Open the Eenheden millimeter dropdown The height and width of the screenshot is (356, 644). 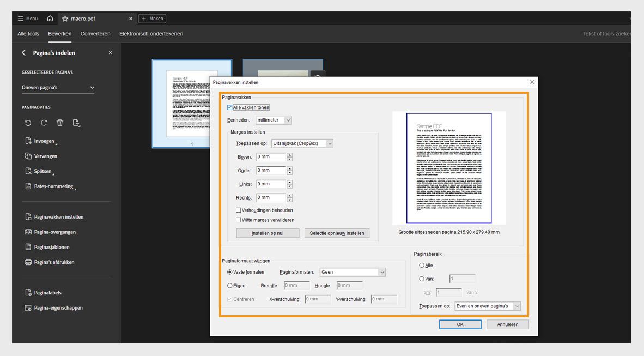(x=274, y=120)
